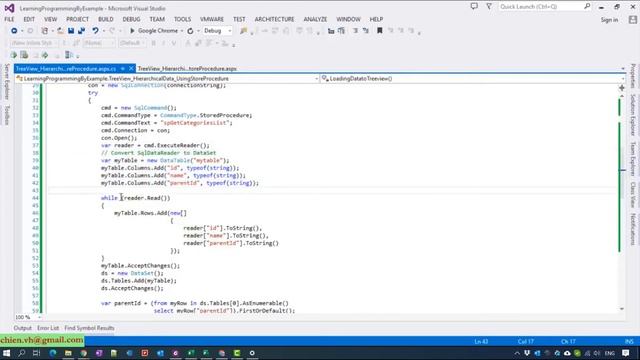Click the split editor handle above the scrollbar
640x360 pixels.
click(x=622, y=88)
